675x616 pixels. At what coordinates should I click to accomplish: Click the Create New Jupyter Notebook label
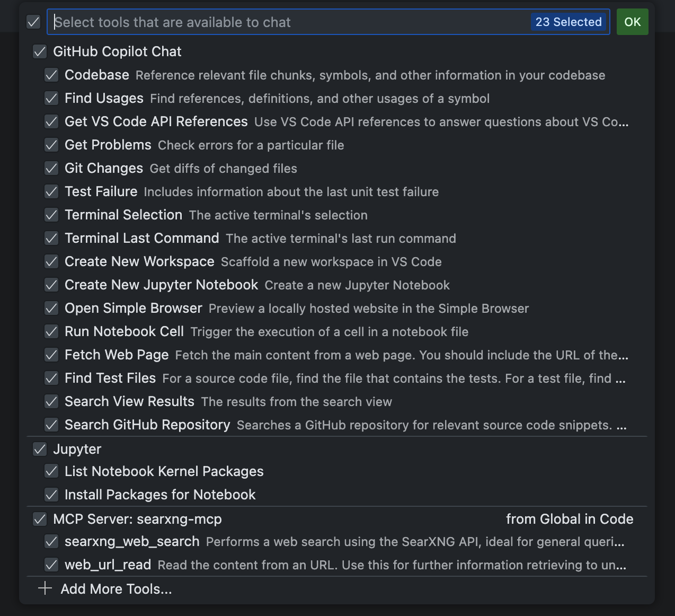tap(161, 285)
